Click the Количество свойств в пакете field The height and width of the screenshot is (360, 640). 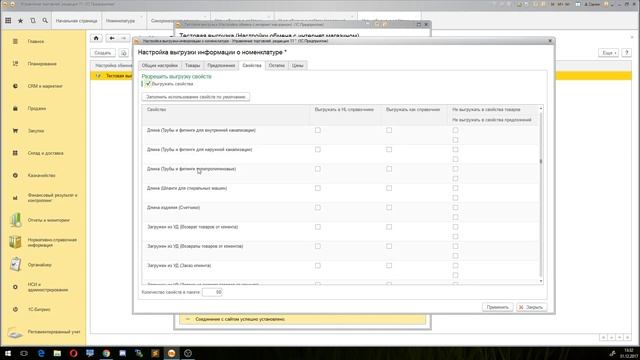point(212,292)
